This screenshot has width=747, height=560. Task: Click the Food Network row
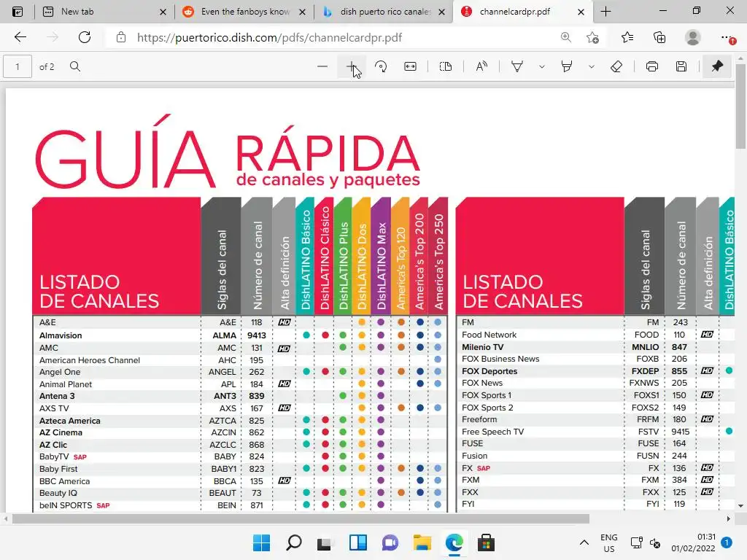(595, 335)
